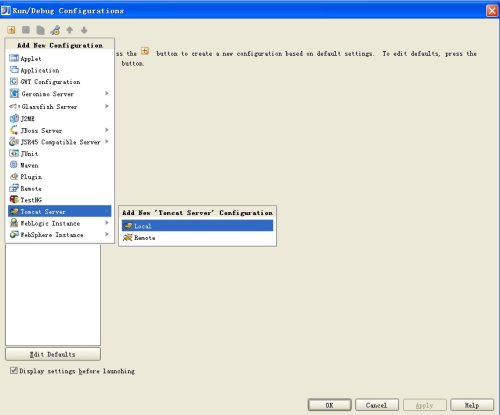This screenshot has height=415, width=500.
Task: Click the Move Down arrow icon
Action: pyautogui.click(x=84, y=30)
